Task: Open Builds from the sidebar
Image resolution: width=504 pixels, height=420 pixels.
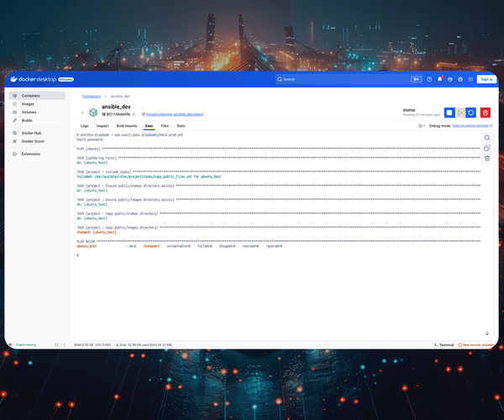Action: (37, 120)
